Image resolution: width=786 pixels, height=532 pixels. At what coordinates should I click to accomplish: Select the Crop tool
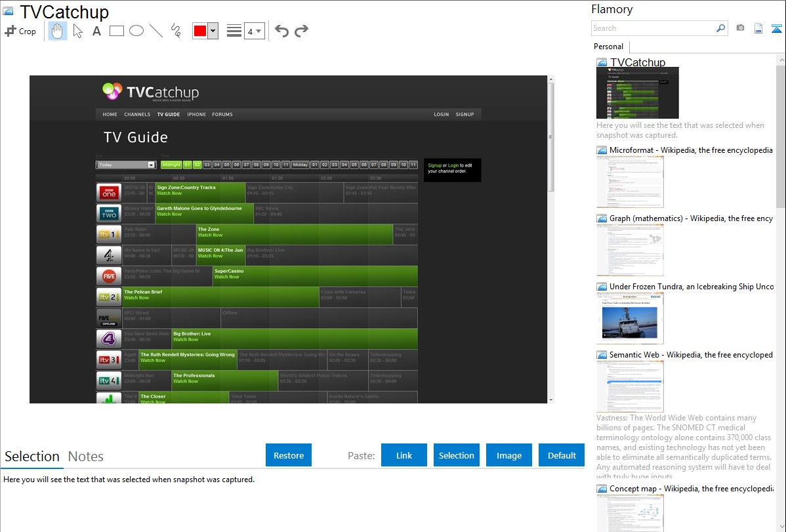pyautogui.click(x=20, y=31)
